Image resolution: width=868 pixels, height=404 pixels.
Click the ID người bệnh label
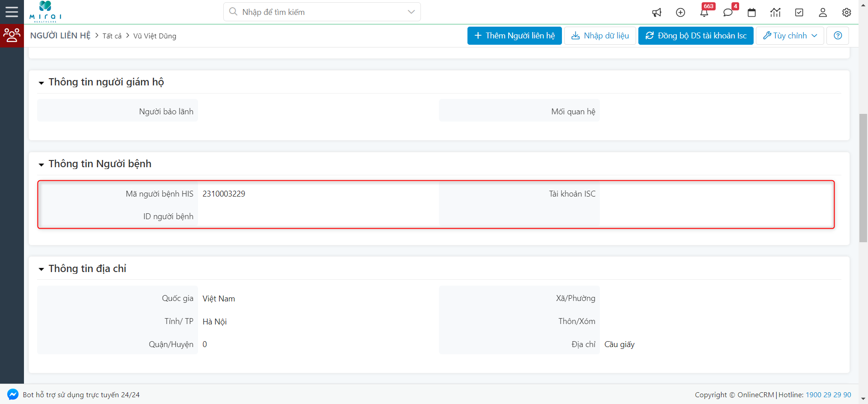[x=168, y=216]
